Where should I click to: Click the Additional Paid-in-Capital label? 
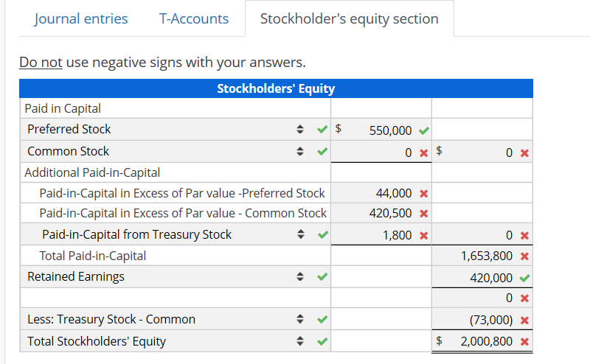tap(92, 172)
